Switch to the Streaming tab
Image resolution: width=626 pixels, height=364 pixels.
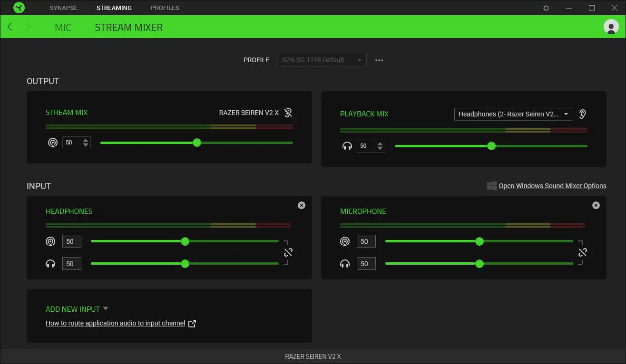tap(114, 8)
